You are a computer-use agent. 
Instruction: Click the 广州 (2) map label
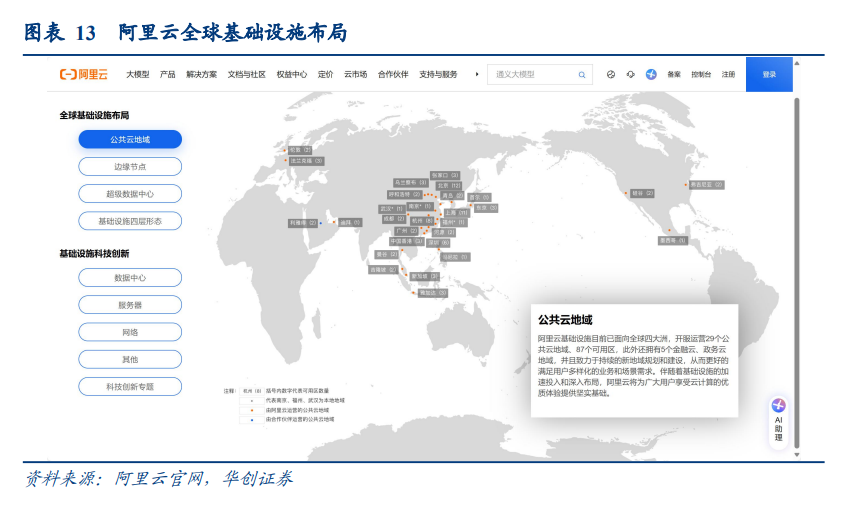tap(406, 231)
